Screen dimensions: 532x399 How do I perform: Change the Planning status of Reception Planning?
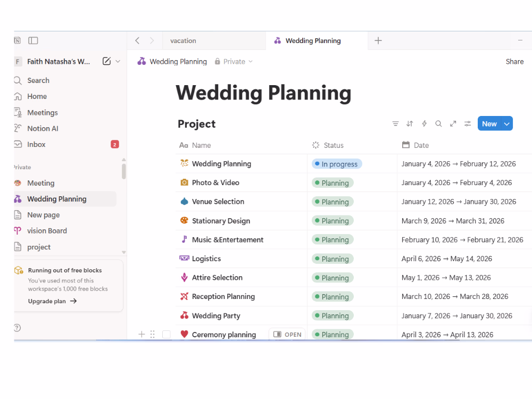(x=332, y=297)
